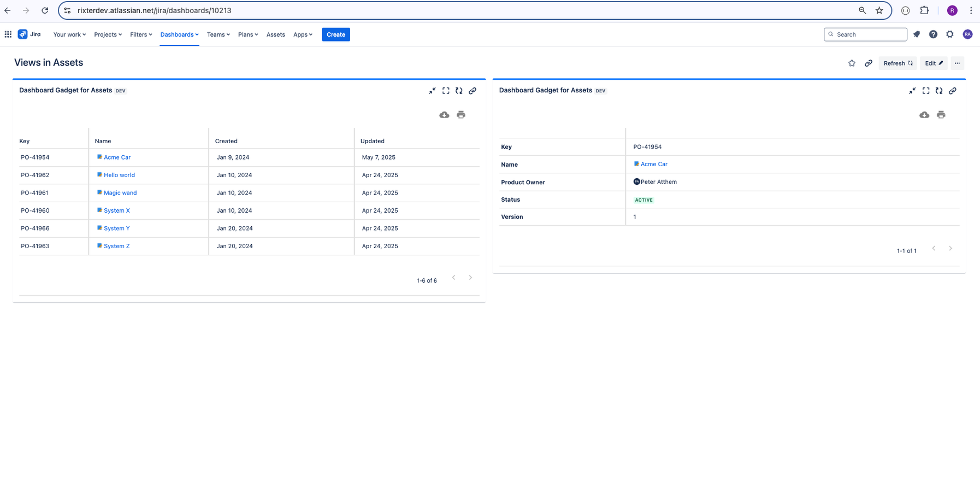Viewport: 980px width, 492px height.
Task: Expand the Teams dropdown
Action: pyautogui.click(x=218, y=34)
